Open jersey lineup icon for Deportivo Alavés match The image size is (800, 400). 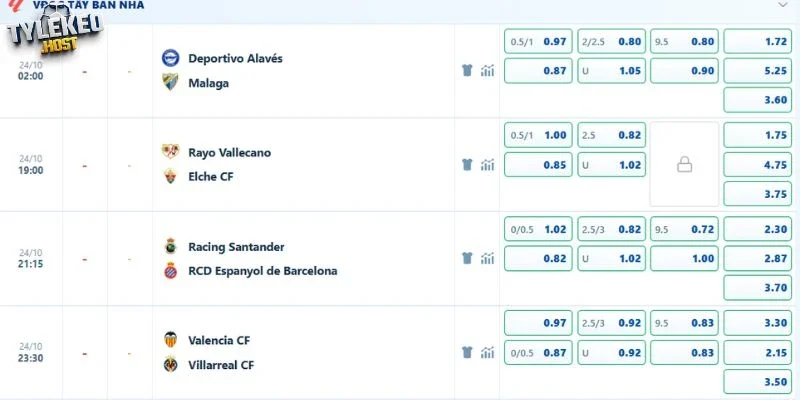pos(467,70)
